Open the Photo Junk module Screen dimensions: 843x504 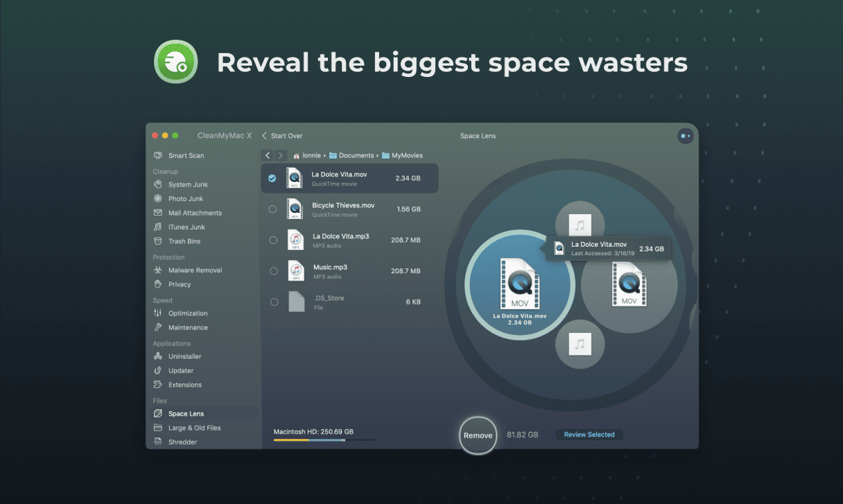coord(185,199)
